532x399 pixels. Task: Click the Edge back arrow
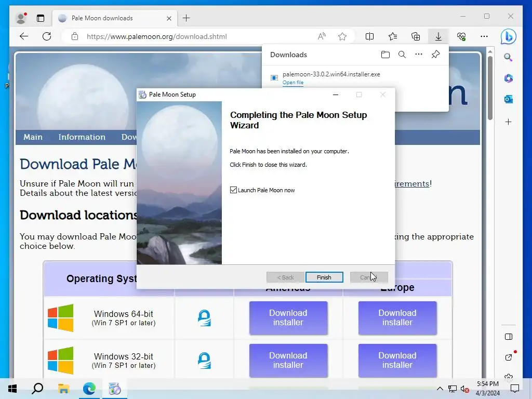pyautogui.click(x=24, y=36)
